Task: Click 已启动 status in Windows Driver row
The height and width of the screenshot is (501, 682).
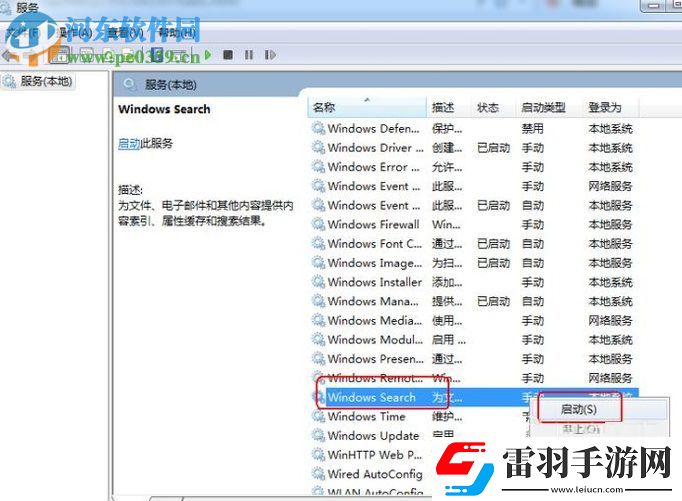Action: [493, 147]
